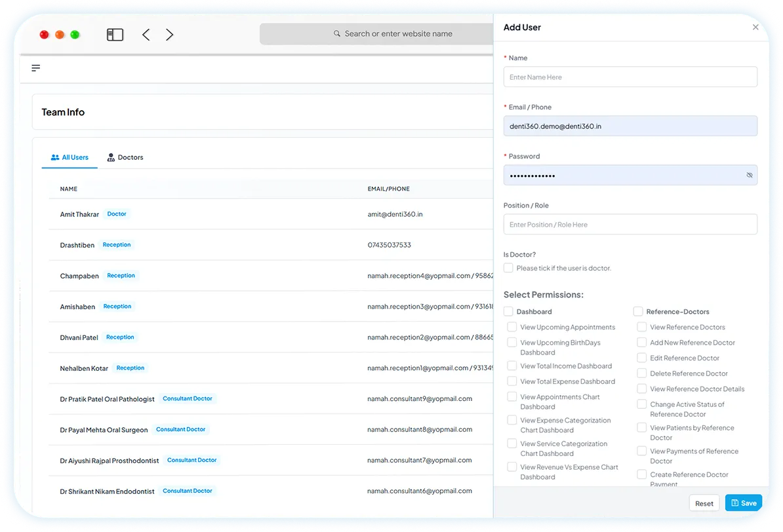Viewport: 783px width, 532px height.
Task: Switch to the Doctors tab
Action: coord(125,157)
